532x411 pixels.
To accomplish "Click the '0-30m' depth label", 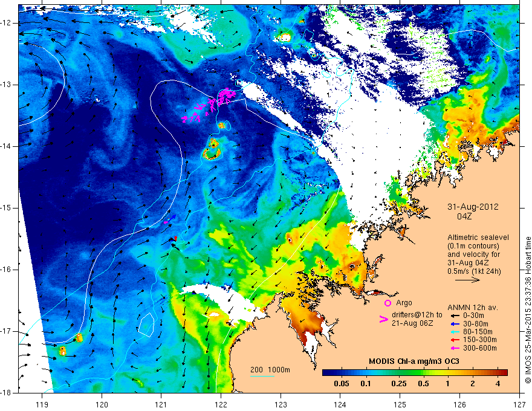I will (475, 316).
